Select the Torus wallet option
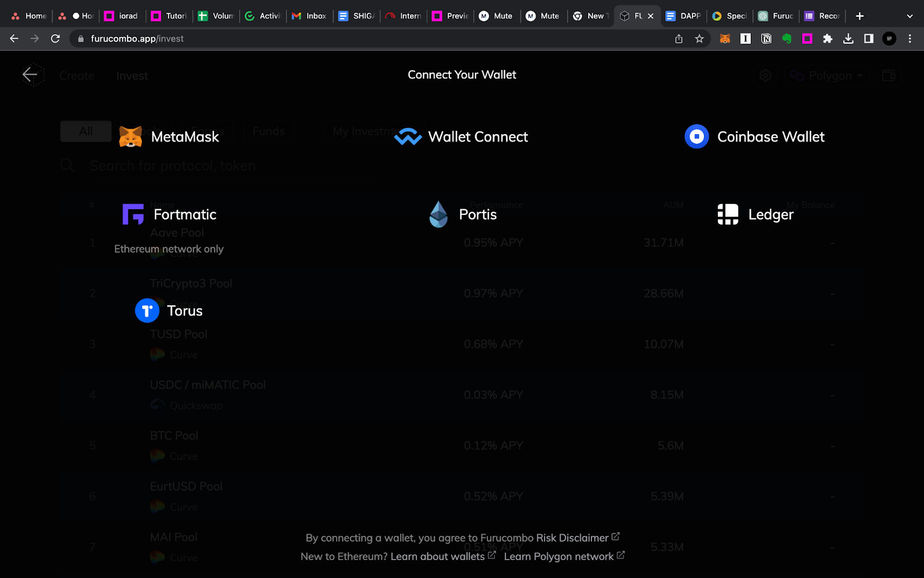The image size is (924, 578). pos(169,310)
